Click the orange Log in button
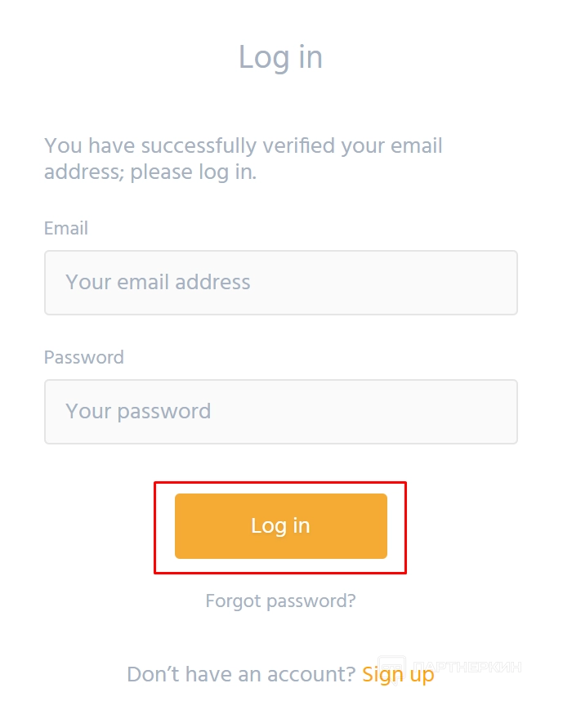The width and height of the screenshot is (563, 728). click(280, 526)
